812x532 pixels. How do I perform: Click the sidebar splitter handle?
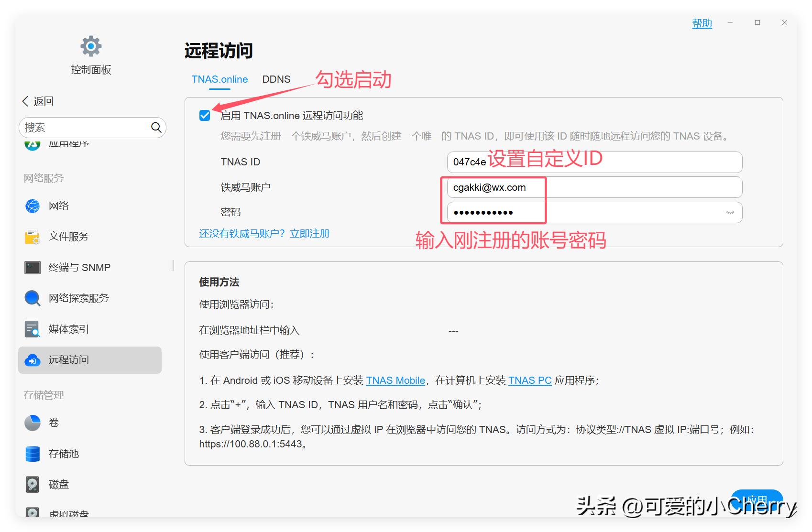(172, 266)
